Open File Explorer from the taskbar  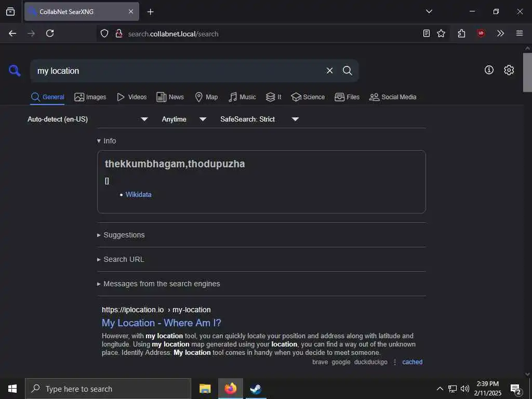point(205,389)
